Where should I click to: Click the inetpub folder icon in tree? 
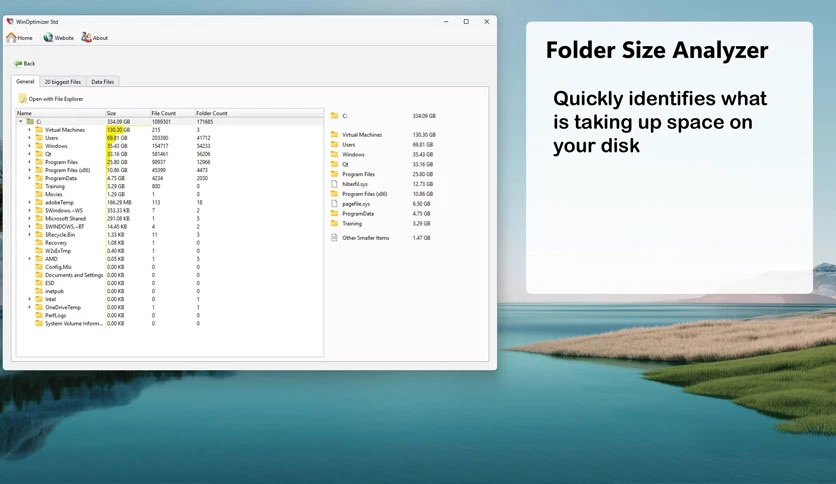click(x=39, y=291)
